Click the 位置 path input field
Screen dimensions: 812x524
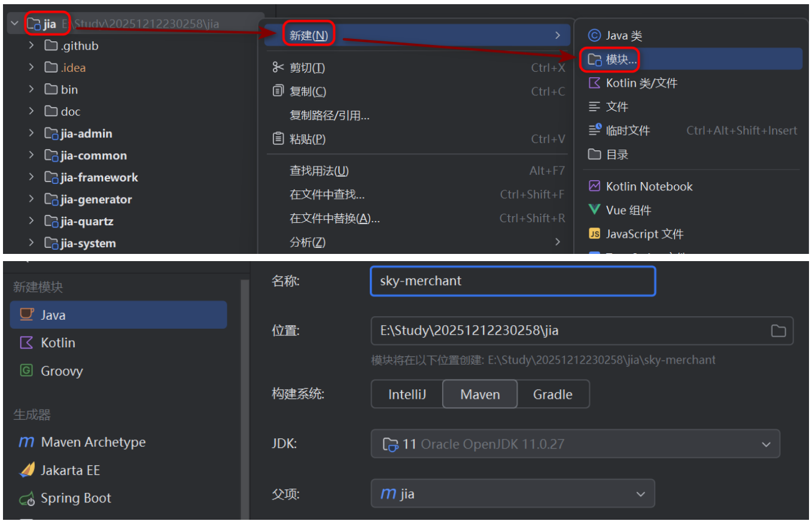(582, 331)
